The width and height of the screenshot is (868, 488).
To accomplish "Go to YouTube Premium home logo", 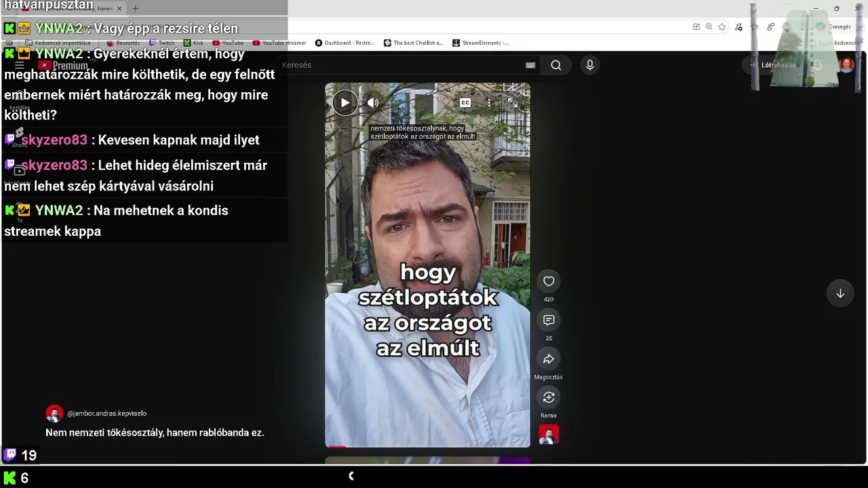I will pyautogui.click(x=62, y=65).
